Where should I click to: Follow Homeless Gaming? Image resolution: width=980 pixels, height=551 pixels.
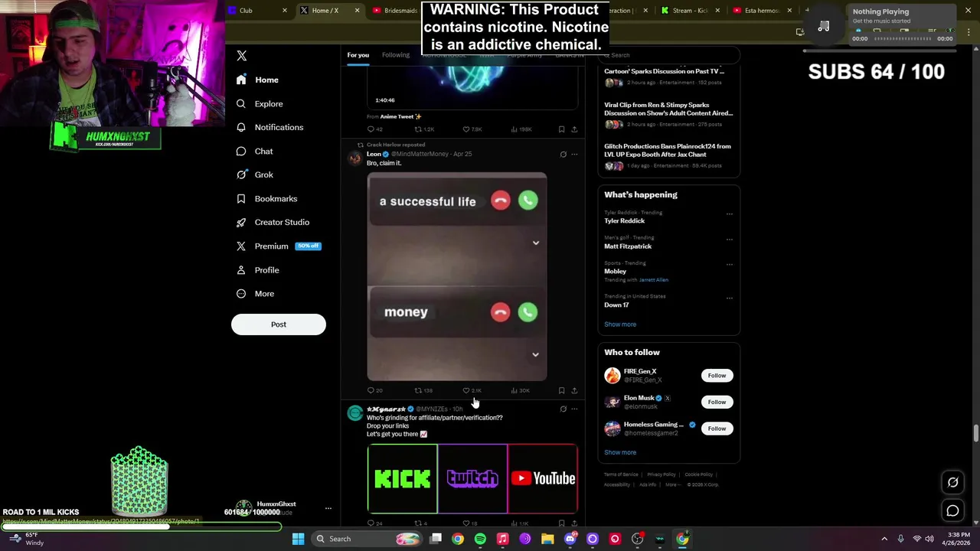tap(717, 429)
